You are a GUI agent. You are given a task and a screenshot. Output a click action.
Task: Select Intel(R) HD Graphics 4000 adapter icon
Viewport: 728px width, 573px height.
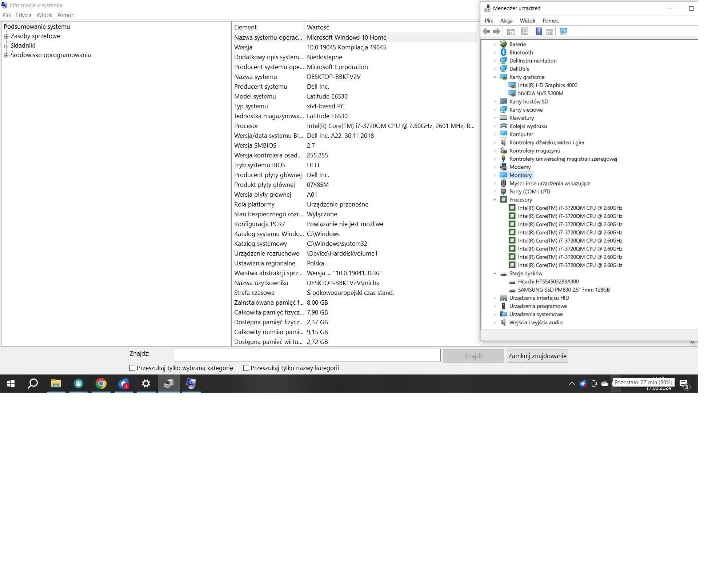point(512,85)
